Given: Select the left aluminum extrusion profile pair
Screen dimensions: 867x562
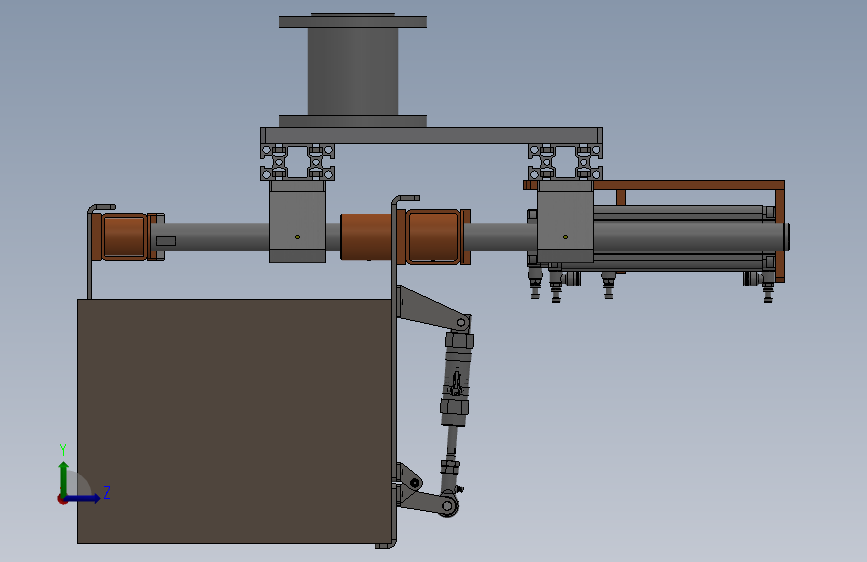Looking at the screenshot, I should coord(297,162).
